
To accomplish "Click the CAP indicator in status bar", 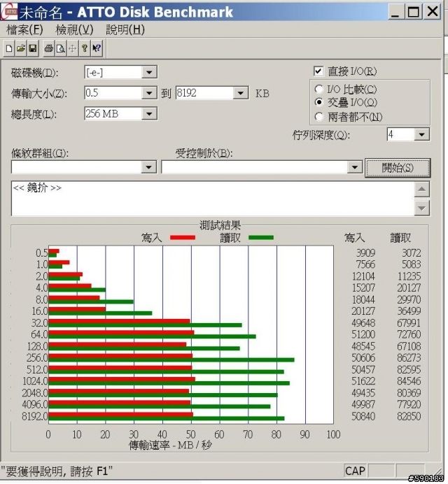I will click(355, 471).
